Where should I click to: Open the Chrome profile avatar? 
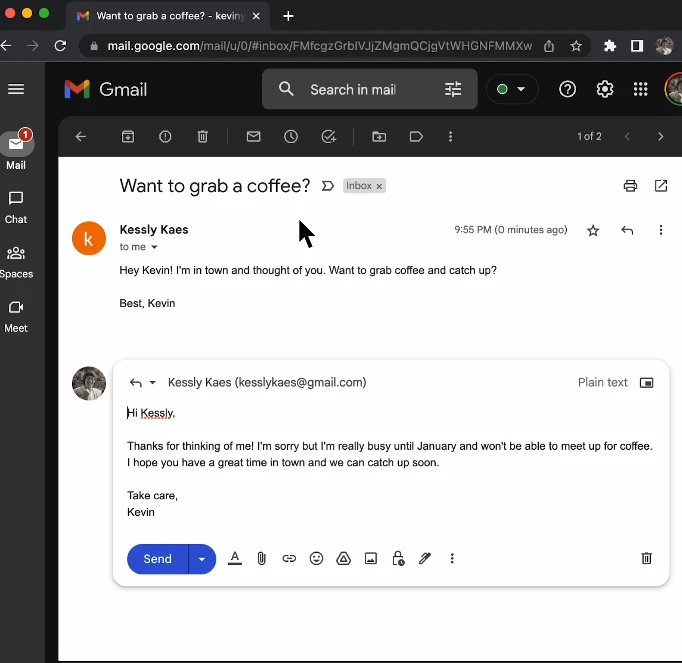pyautogui.click(x=664, y=46)
